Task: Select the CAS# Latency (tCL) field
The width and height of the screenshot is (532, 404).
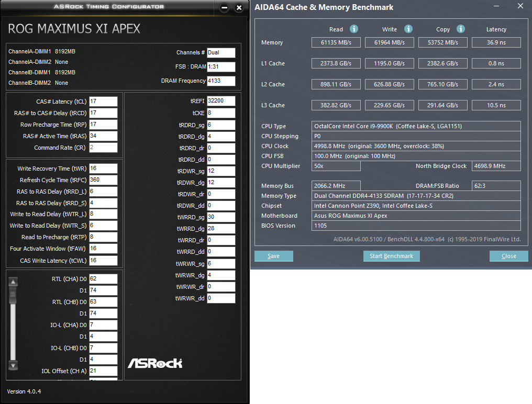Action: point(103,102)
